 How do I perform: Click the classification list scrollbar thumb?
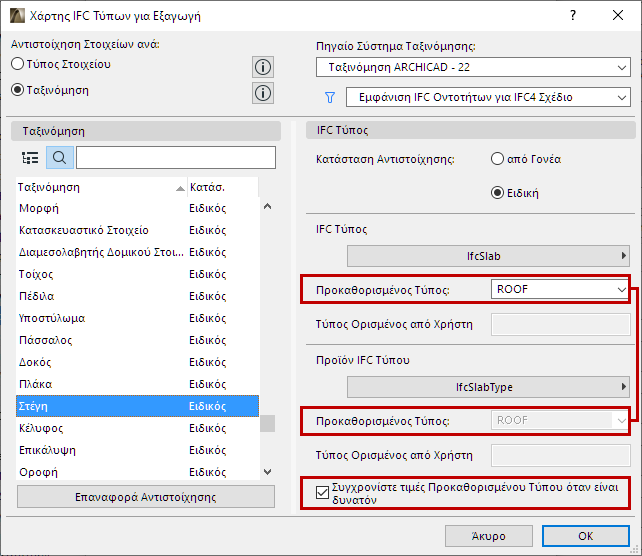click(x=267, y=423)
